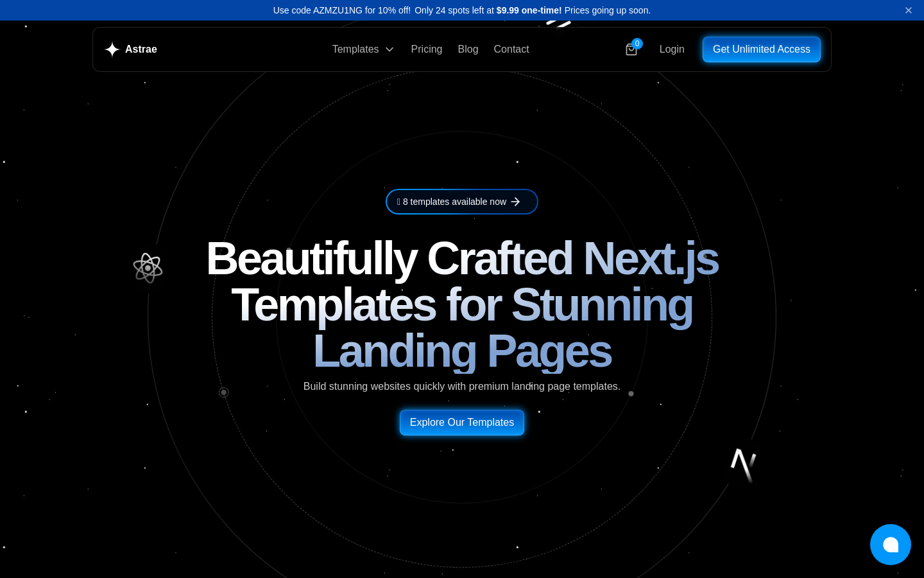Click the Next.js N orbit icon
The height and width of the screenshot is (578, 924).
(744, 464)
